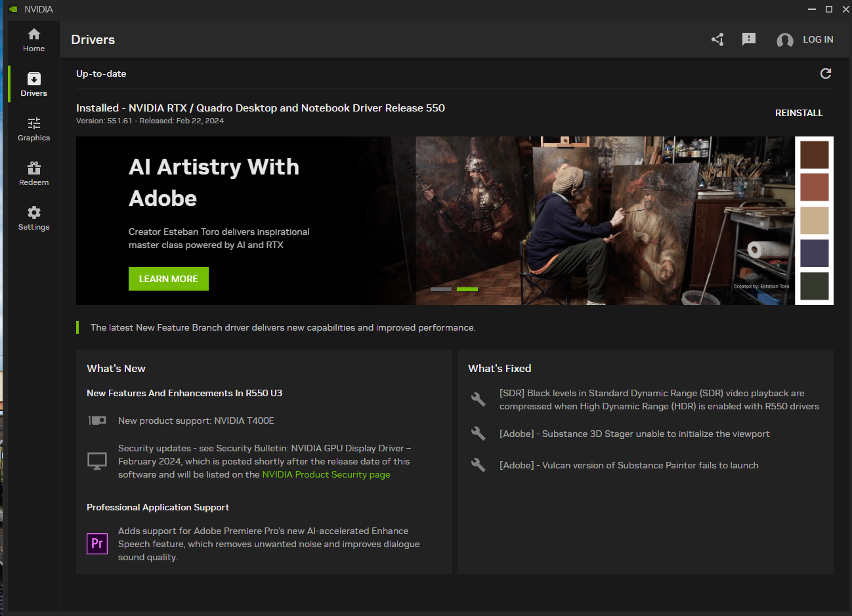
Task: Click the REINSTALL driver button
Action: 799,113
